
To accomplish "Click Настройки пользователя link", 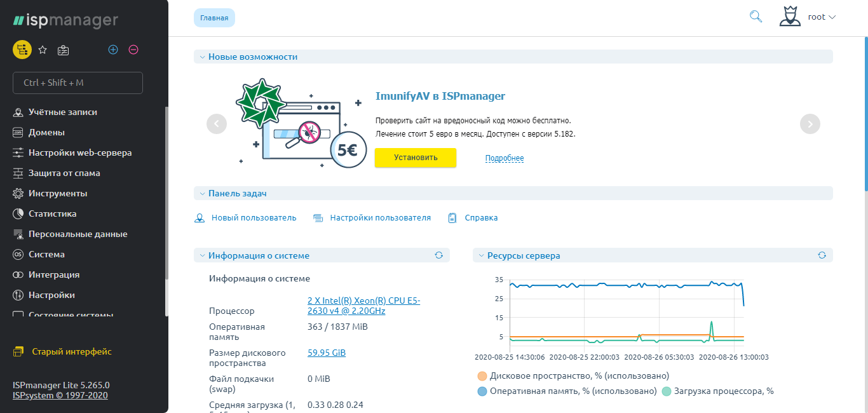I will (x=381, y=218).
